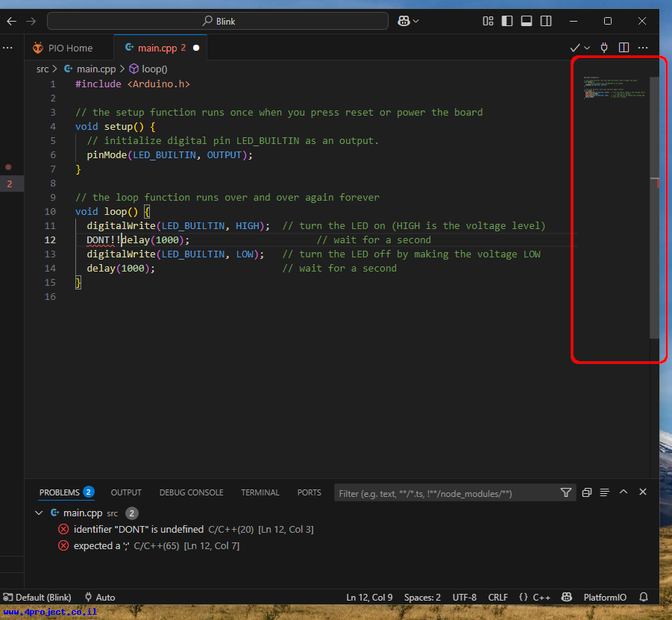Go back using the left arrow

[x=12, y=21]
